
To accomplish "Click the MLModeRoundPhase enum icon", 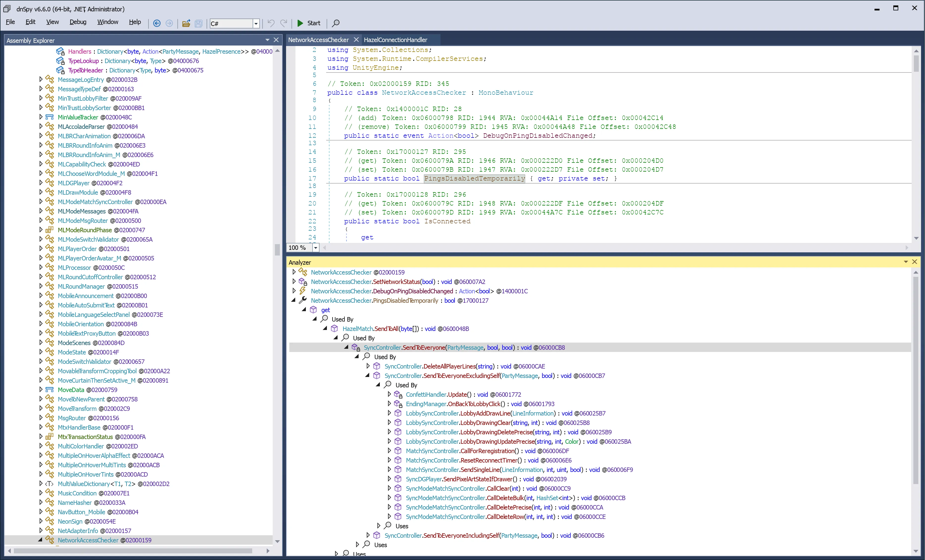I will (x=49, y=230).
